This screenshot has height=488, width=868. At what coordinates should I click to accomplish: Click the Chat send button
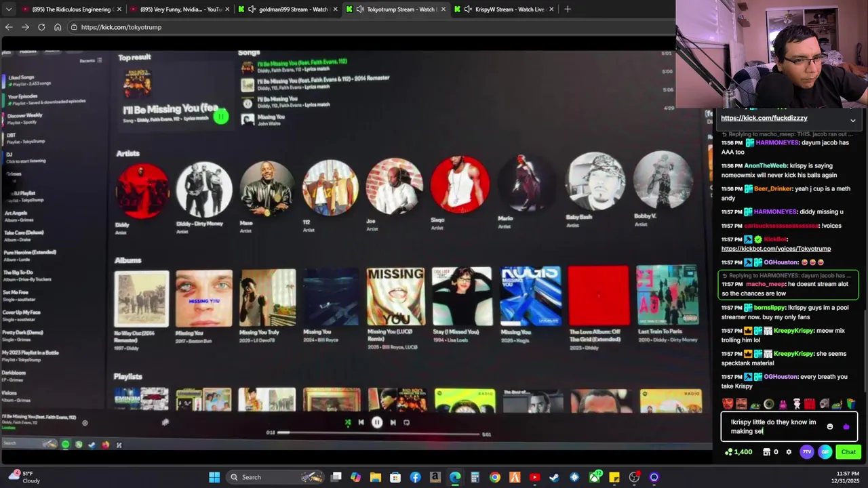848,452
